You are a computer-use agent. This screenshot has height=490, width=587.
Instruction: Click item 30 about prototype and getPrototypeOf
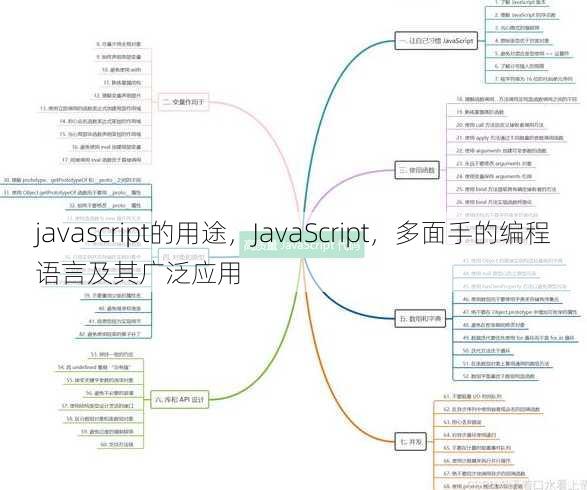[x=73, y=180]
